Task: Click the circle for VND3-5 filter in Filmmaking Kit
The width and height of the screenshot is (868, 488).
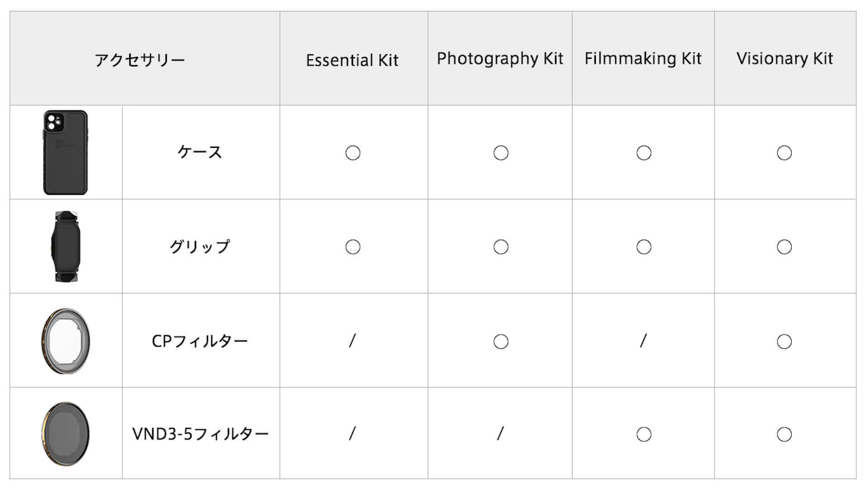Action: [x=644, y=434]
